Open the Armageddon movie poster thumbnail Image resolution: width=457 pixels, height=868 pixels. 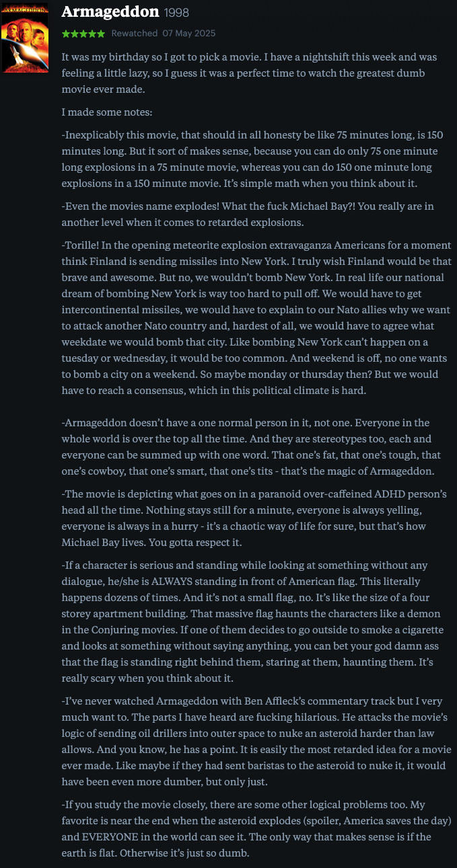click(25, 38)
